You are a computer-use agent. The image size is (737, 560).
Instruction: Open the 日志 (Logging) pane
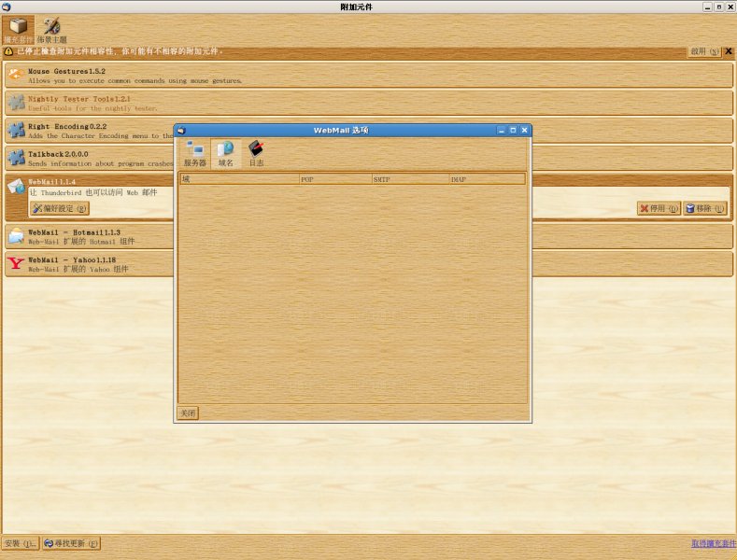click(x=256, y=153)
